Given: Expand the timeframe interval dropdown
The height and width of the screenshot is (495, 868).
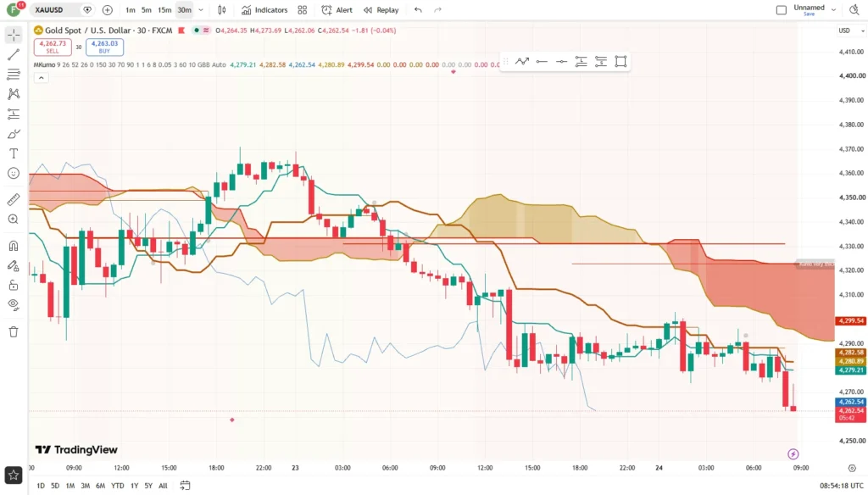Looking at the screenshot, I should click(201, 10).
